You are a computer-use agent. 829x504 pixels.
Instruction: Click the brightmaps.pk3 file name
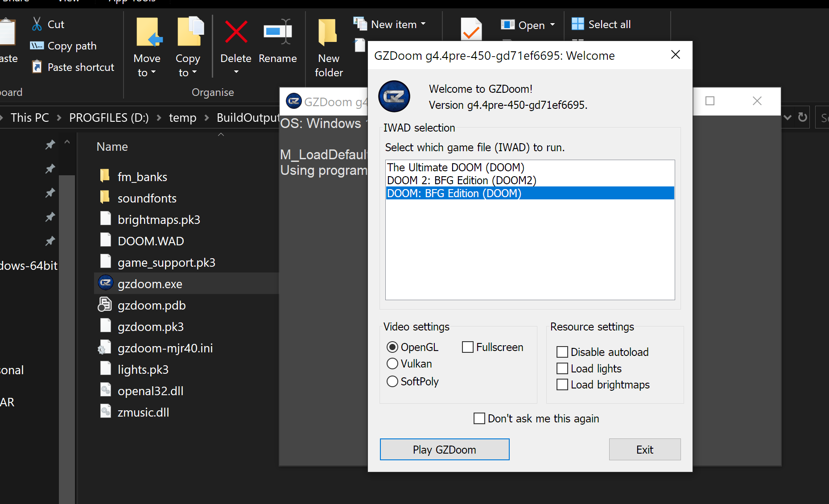tap(159, 219)
